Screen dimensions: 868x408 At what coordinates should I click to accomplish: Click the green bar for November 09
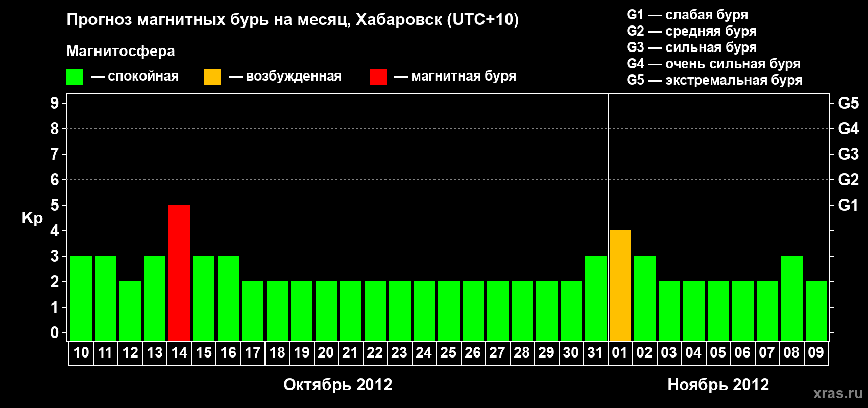pos(816,311)
